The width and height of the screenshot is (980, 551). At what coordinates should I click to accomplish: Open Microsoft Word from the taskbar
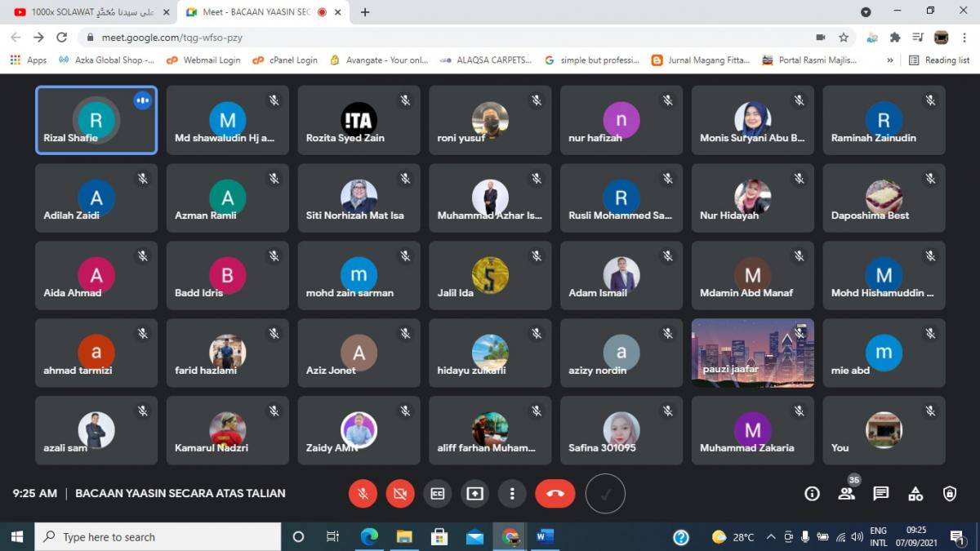546,536
